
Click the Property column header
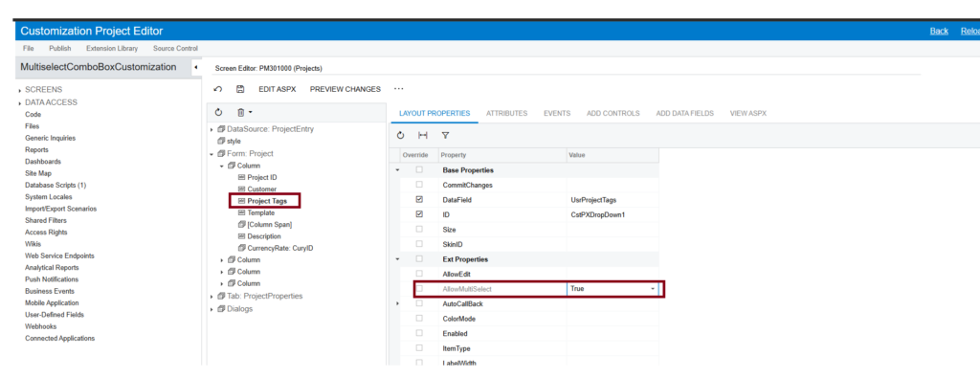pos(501,155)
